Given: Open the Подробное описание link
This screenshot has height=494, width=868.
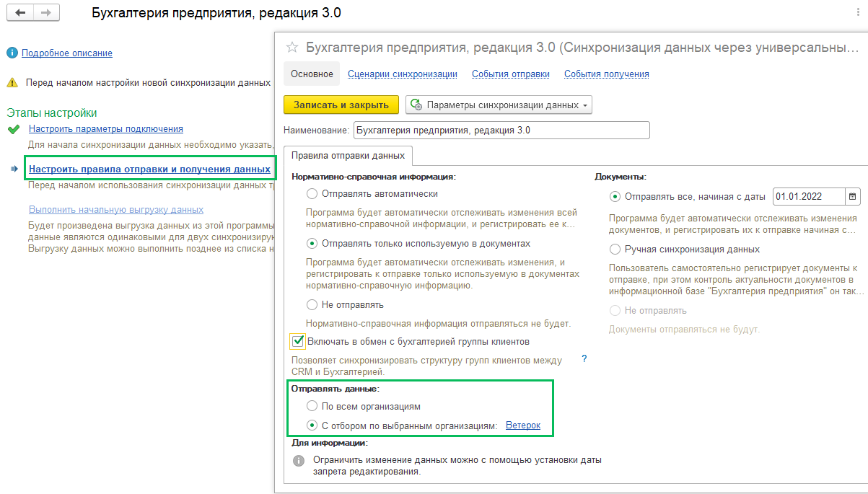Looking at the screenshot, I should point(67,53).
